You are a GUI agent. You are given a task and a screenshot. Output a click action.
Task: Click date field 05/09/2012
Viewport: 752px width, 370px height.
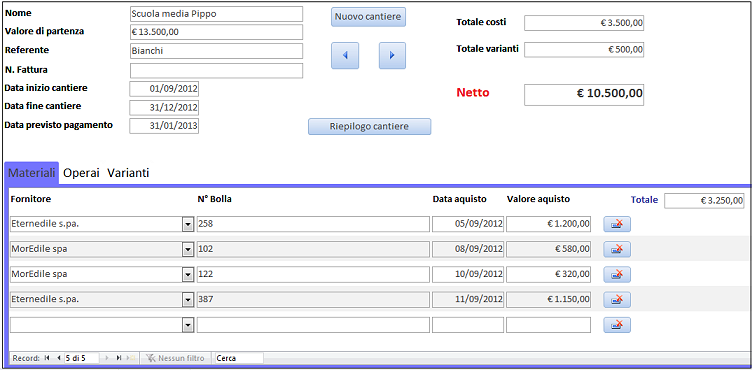468,224
